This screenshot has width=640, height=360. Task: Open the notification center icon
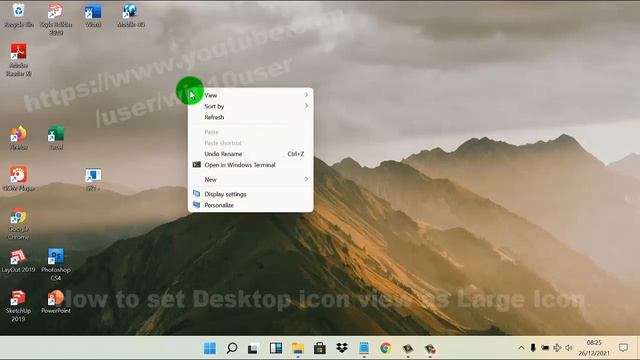[x=623, y=348]
